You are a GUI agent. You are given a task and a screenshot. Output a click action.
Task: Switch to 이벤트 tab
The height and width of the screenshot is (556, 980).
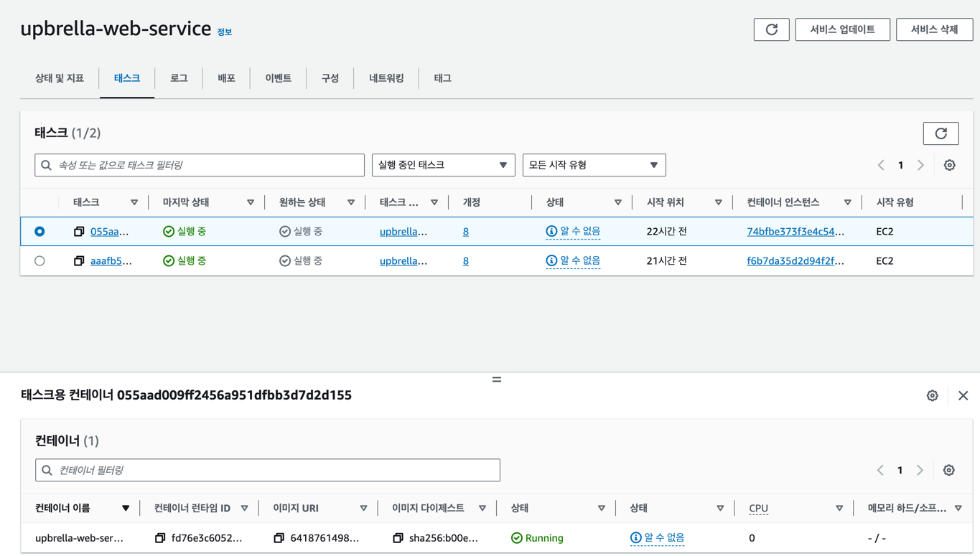click(278, 78)
